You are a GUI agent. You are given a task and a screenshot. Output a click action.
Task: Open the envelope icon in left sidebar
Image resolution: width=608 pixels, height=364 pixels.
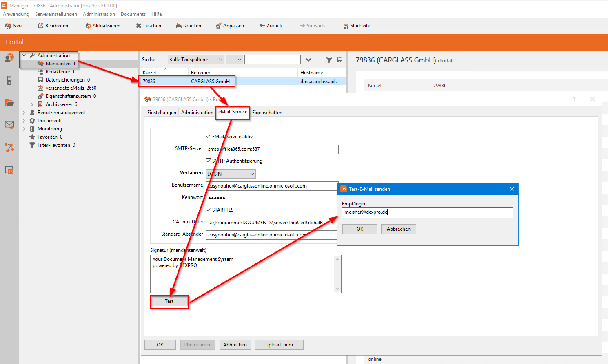tap(9, 125)
